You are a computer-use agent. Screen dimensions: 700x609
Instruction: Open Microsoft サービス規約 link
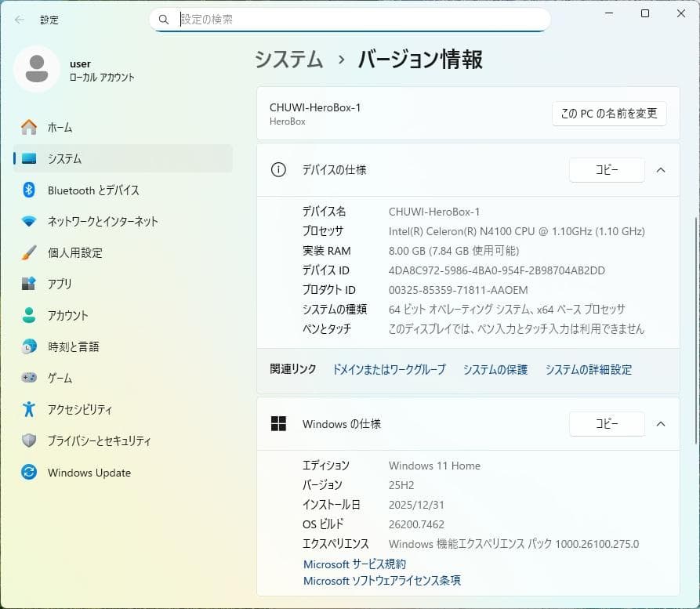pyautogui.click(x=355, y=564)
